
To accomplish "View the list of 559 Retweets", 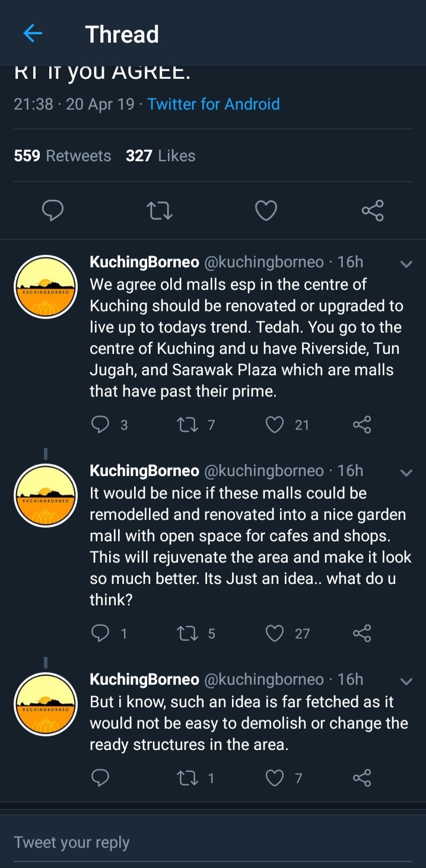I will (x=62, y=156).
